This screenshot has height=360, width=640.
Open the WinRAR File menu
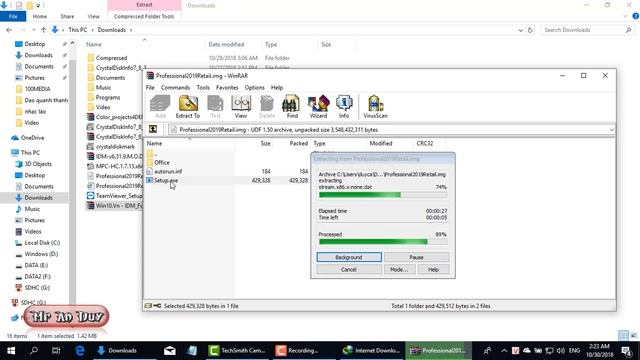150,87
